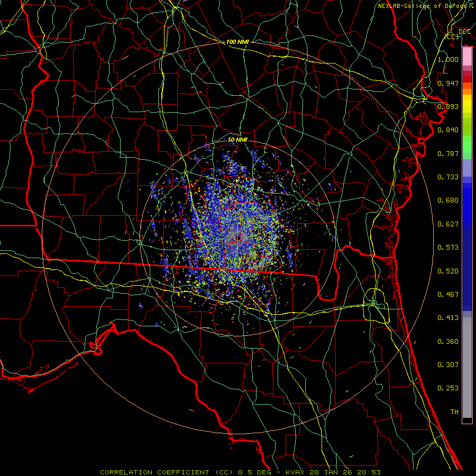Select the 0.893 scale value
The image size is (476, 476).
click(x=448, y=106)
